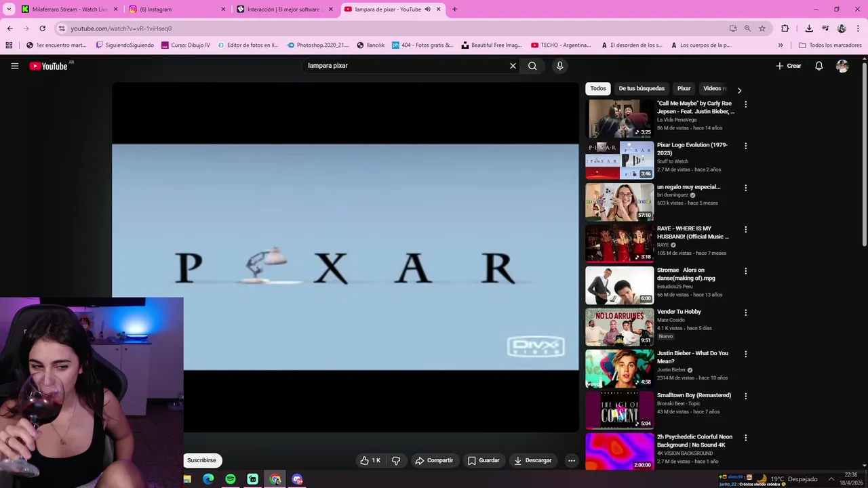Open Chrome apps grid in bookmarks bar
This screenshot has width=868, height=488.
9,45
